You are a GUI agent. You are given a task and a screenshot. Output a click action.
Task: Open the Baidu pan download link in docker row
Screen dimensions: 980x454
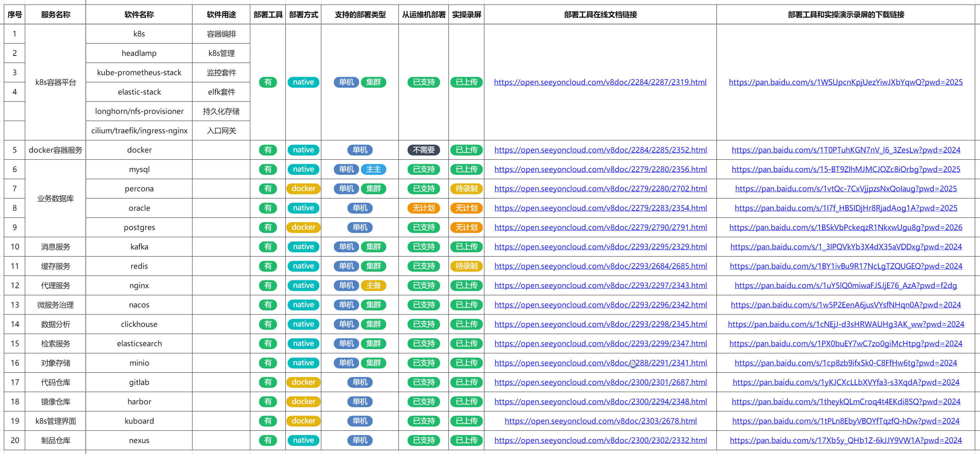click(x=846, y=150)
